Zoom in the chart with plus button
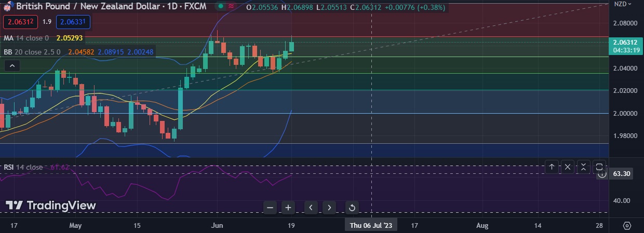 coord(288,208)
